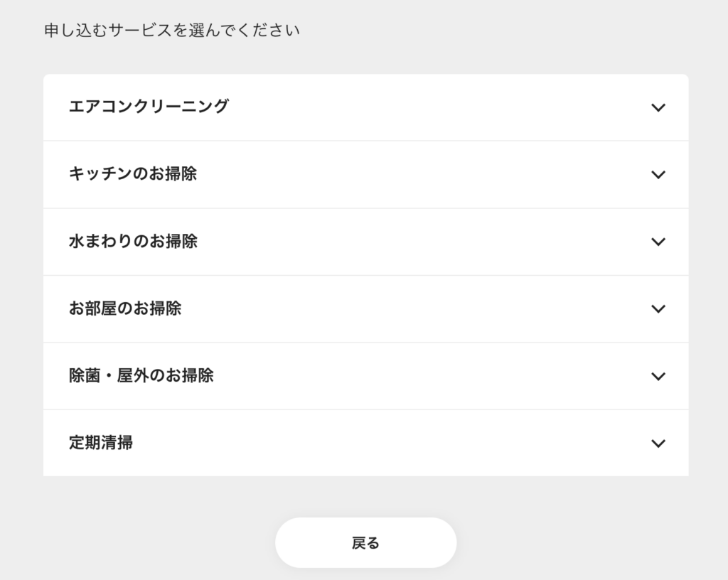Click the down arrow icon for 水まわりのお掃除
This screenshot has width=728, height=580.
click(658, 242)
